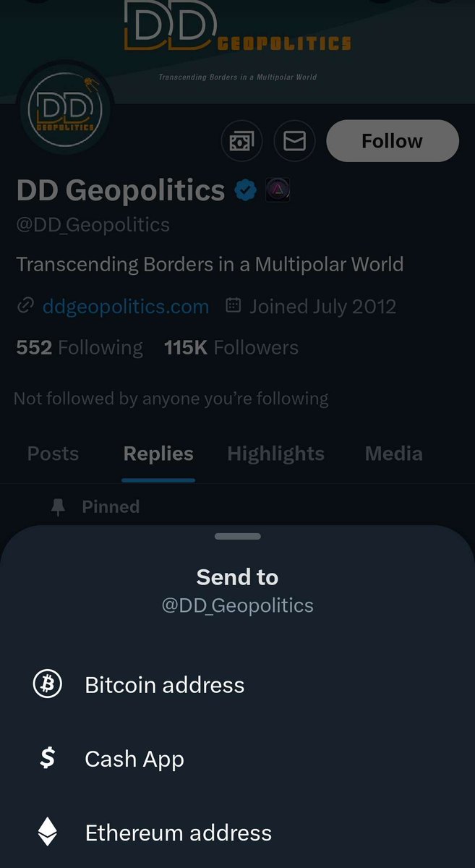Image resolution: width=475 pixels, height=868 pixels.
Task: Choose the Ethereum diamond icon
Action: coord(48,832)
